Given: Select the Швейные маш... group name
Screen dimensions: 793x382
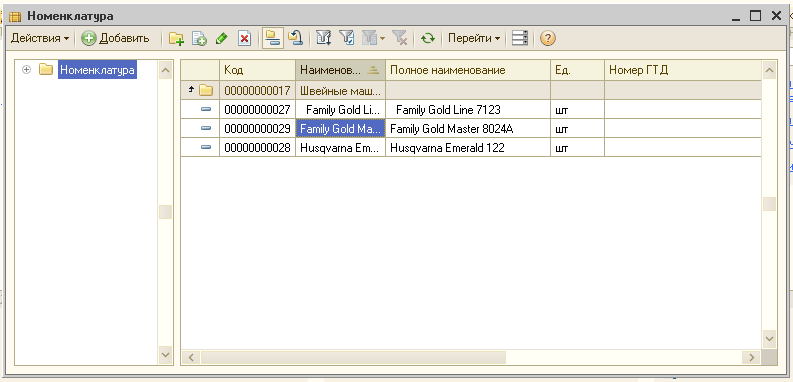Looking at the screenshot, I should (340, 91).
